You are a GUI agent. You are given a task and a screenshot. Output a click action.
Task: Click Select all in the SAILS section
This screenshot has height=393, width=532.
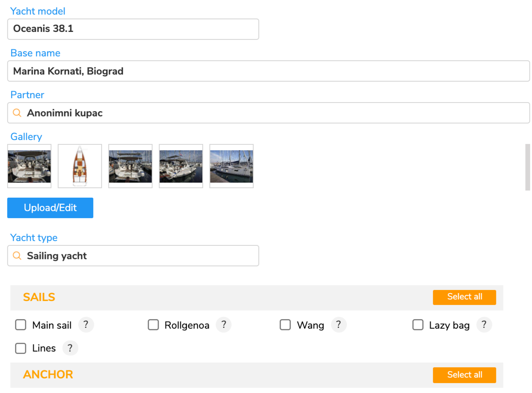point(464,297)
